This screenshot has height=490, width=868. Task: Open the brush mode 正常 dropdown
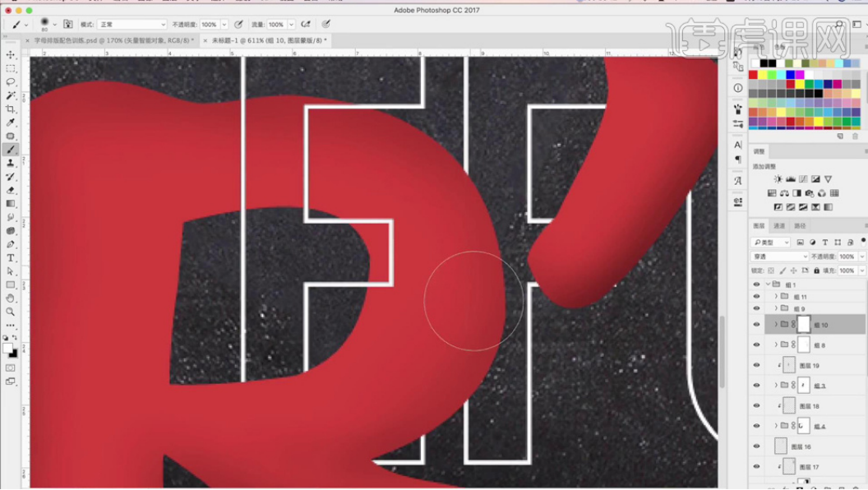[132, 25]
